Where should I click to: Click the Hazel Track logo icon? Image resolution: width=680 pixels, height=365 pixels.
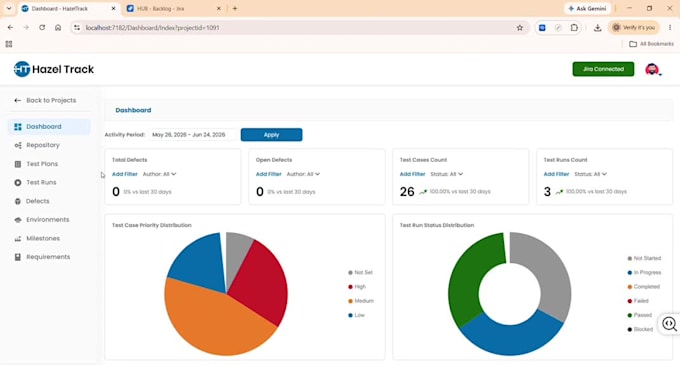[x=22, y=69]
